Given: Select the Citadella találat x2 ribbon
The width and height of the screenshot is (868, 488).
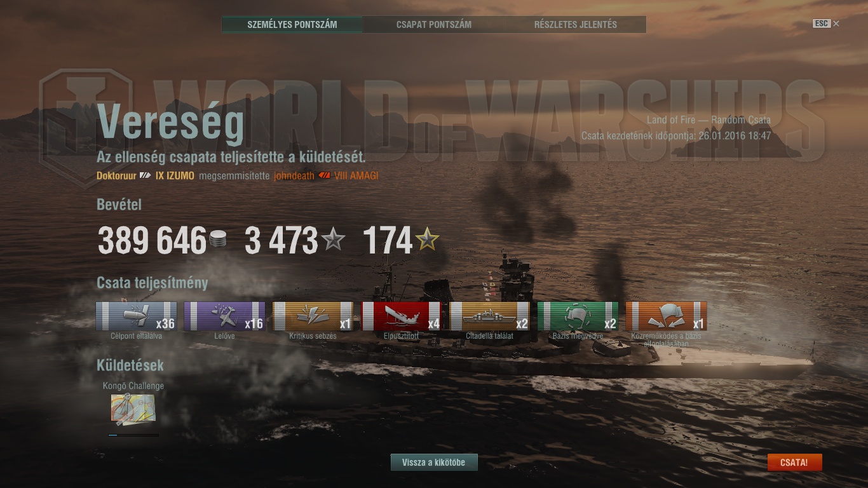Looking at the screenshot, I should [490, 316].
